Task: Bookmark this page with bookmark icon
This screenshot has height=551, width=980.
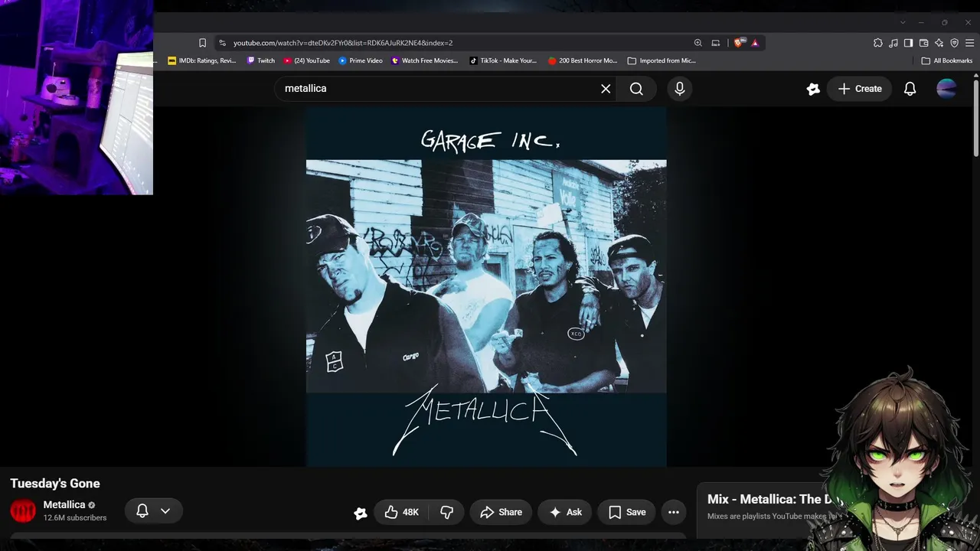Action: tap(202, 43)
